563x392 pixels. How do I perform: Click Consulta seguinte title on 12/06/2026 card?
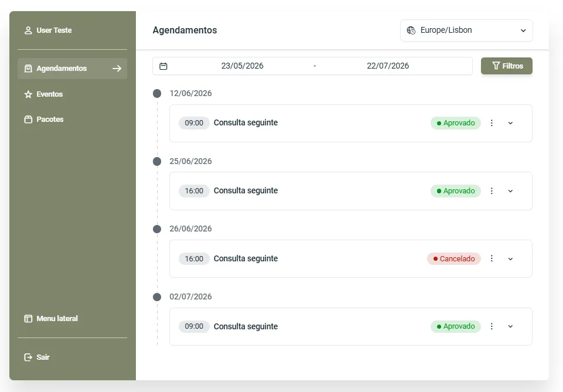[245, 123]
